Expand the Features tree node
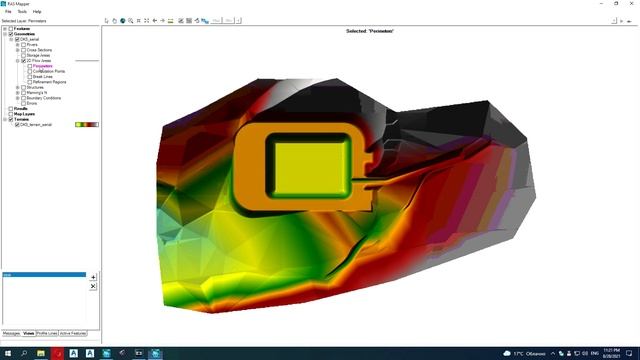The image size is (640, 360). tap(5, 29)
